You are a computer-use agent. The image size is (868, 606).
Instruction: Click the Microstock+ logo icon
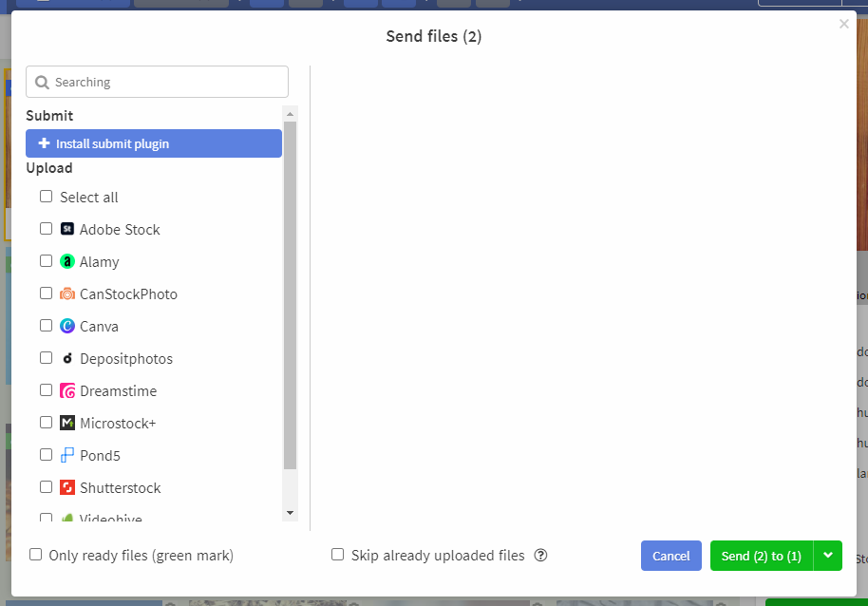point(67,423)
